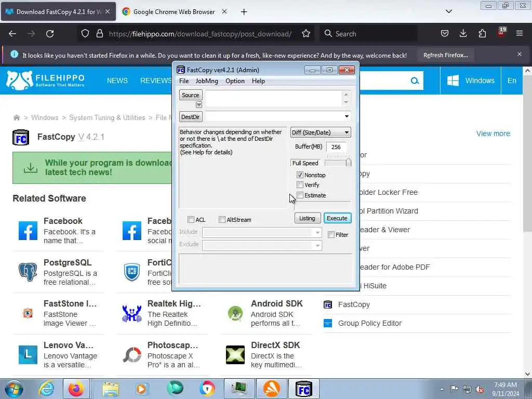Click System Tuning & Utilities breadcrumb
532x399 pixels.
click(107, 117)
